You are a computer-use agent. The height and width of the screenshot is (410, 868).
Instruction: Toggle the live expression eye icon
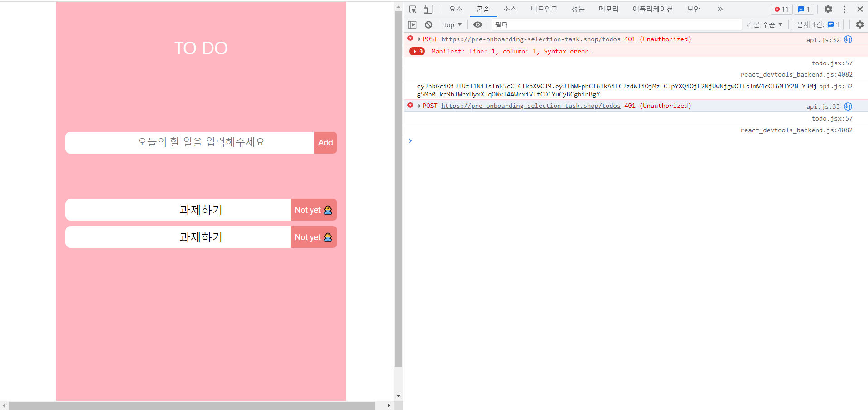[x=477, y=24]
